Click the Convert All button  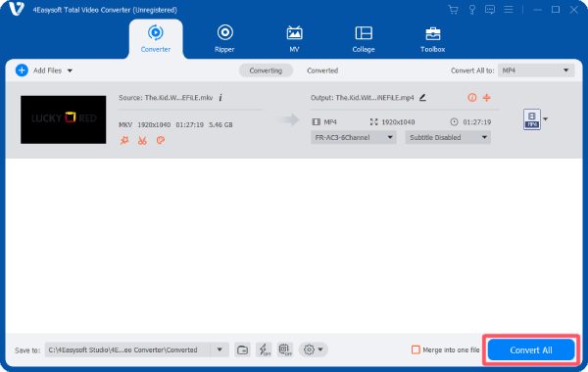coord(531,349)
